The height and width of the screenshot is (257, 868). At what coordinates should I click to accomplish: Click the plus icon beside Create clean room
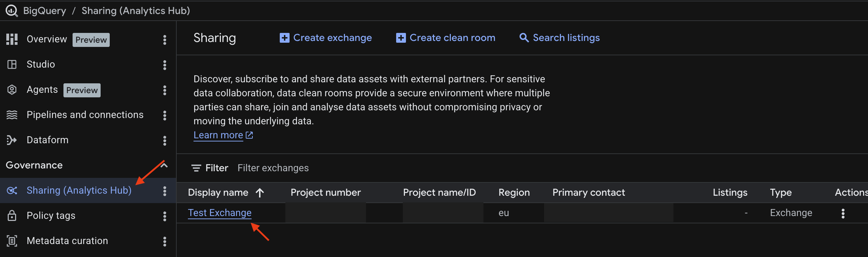coord(401,38)
